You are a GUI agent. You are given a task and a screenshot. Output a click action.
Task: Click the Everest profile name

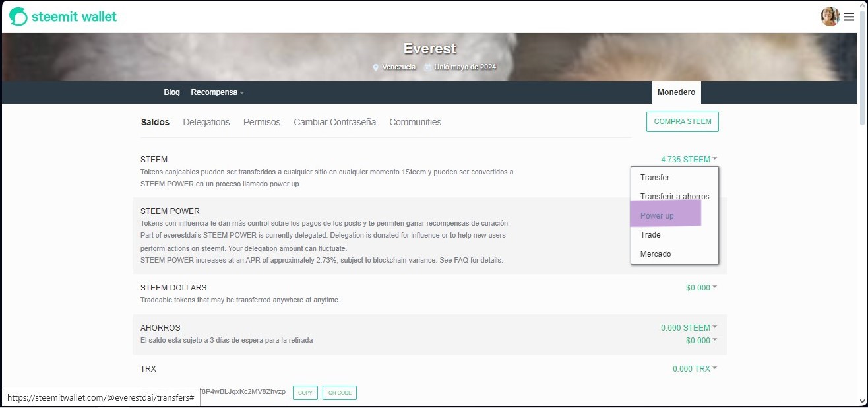[x=430, y=49]
